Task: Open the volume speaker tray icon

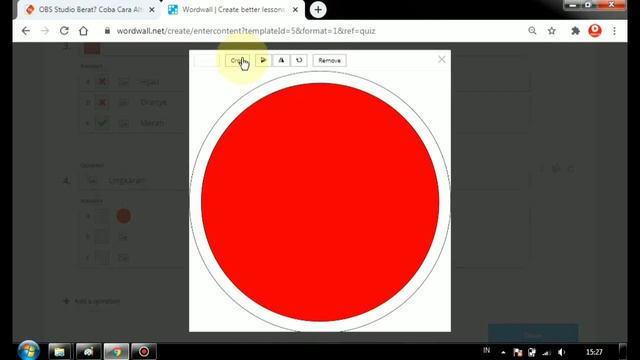Action: point(562,352)
